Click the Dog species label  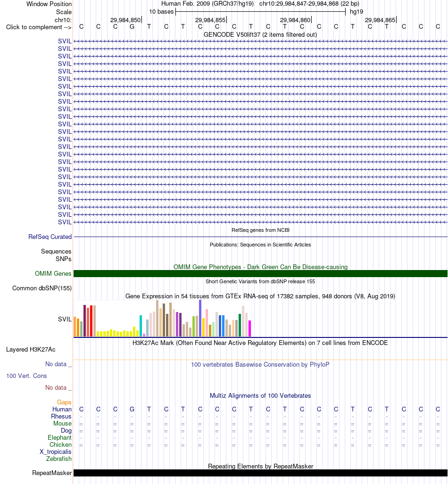click(66, 430)
